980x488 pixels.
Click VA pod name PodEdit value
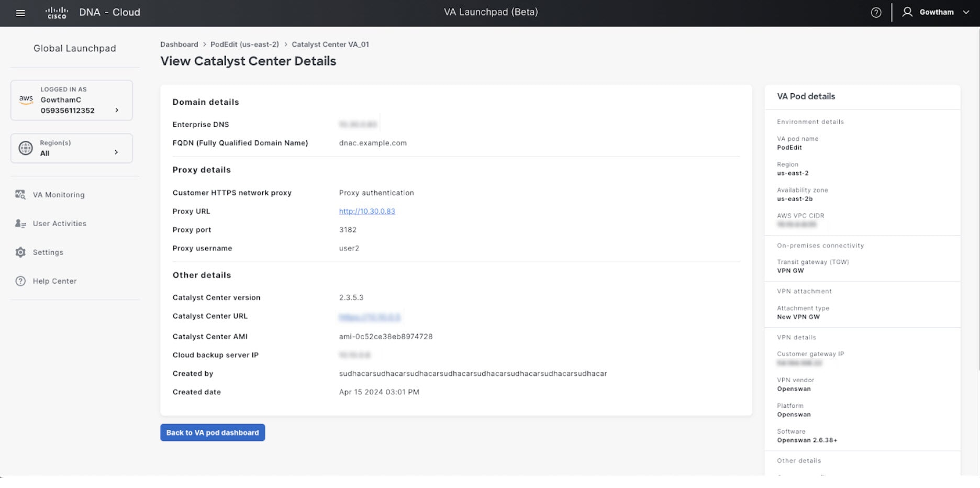[789, 148]
